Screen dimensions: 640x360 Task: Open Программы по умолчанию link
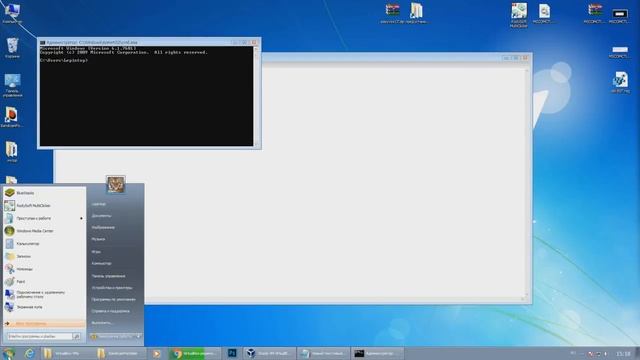(113, 299)
